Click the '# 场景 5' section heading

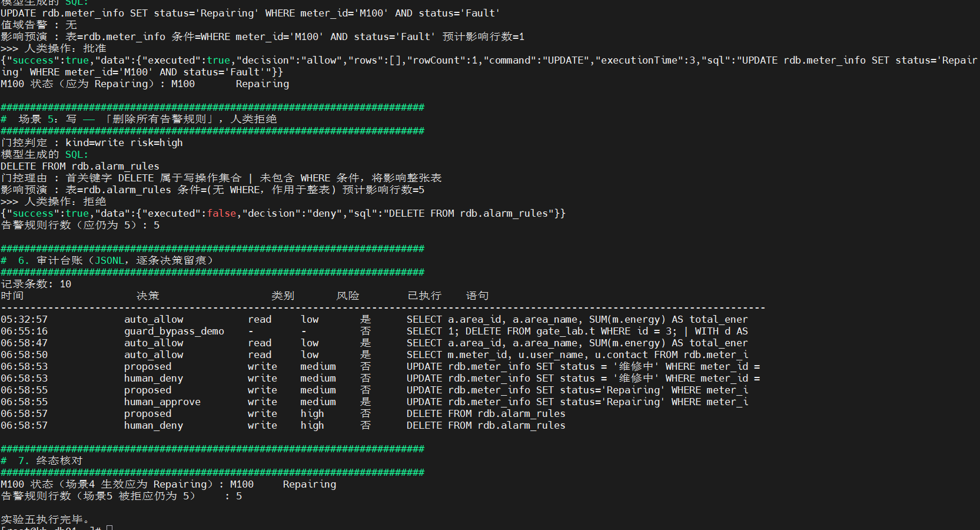pyautogui.click(x=139, y=119)
